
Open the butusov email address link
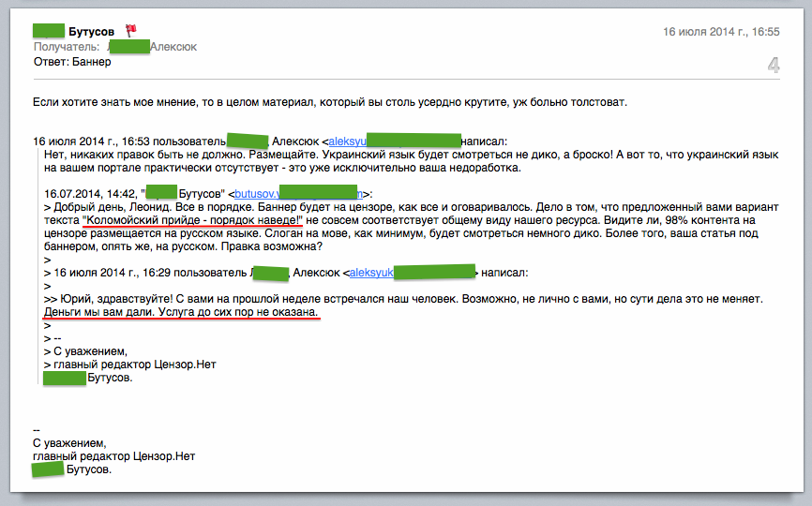pyautogui.click(x=255, y=193)
